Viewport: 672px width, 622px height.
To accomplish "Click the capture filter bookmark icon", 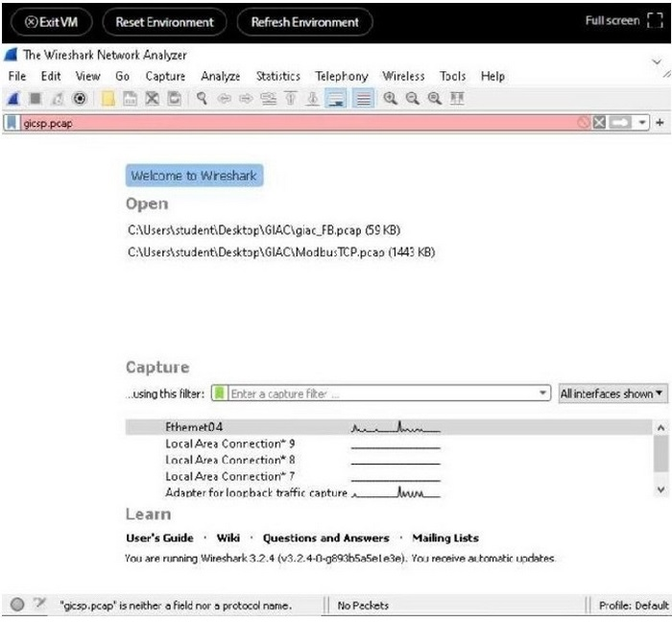I will [220, 394].
